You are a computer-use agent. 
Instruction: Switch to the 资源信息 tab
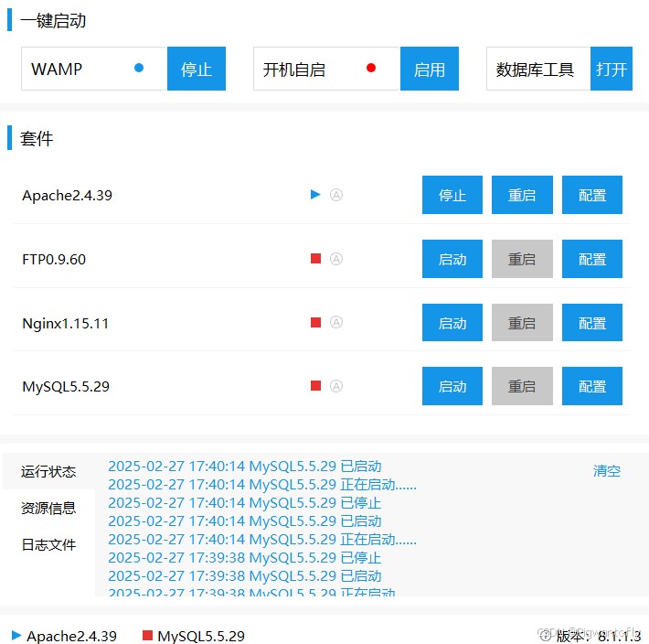click(48, 508)
